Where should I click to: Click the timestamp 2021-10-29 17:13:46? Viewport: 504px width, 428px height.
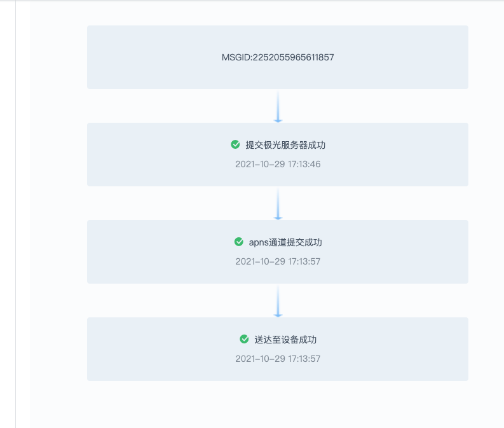tap(278, 164)
